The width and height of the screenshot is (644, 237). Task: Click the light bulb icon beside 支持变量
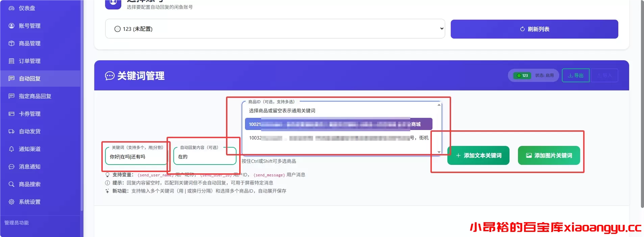(x=107, y=175)
